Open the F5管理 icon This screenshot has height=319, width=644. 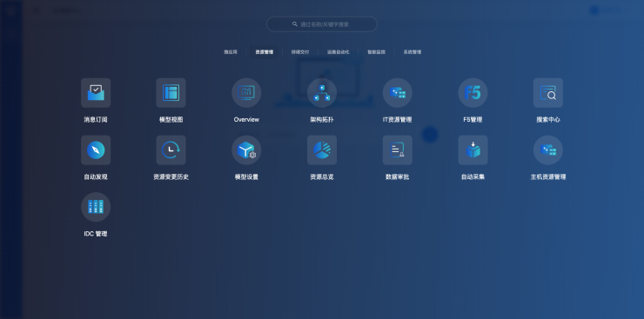click(x=473, y=93)
